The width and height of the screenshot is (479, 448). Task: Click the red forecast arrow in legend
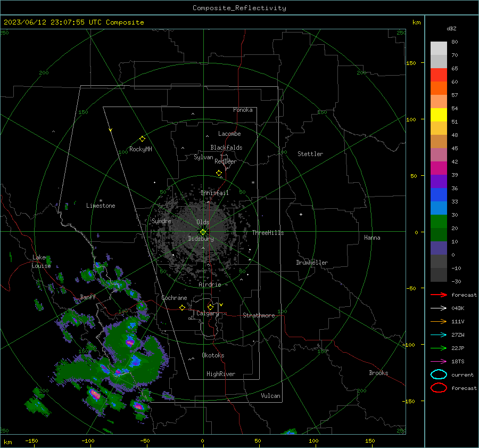coord(439,295)
